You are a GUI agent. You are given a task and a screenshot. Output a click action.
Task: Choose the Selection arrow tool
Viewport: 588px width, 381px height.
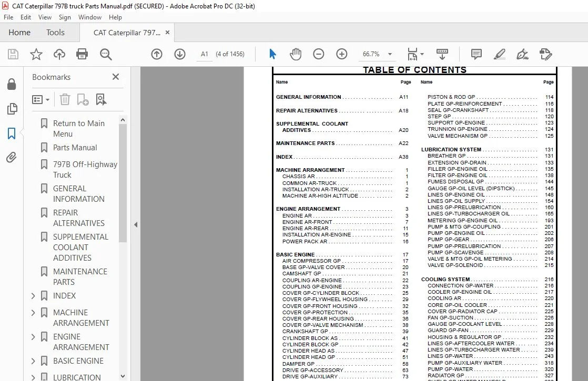point(272,54)
